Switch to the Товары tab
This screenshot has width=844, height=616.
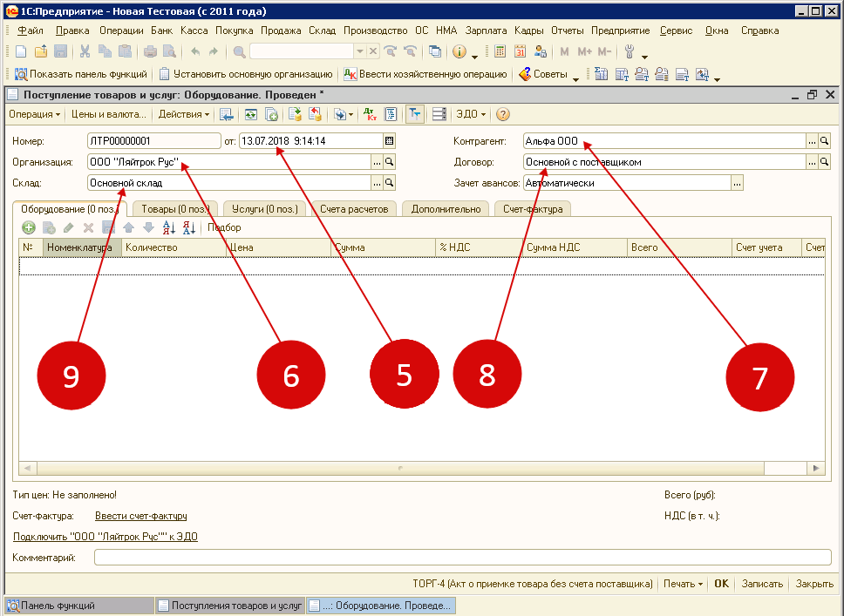pos(174,209)
